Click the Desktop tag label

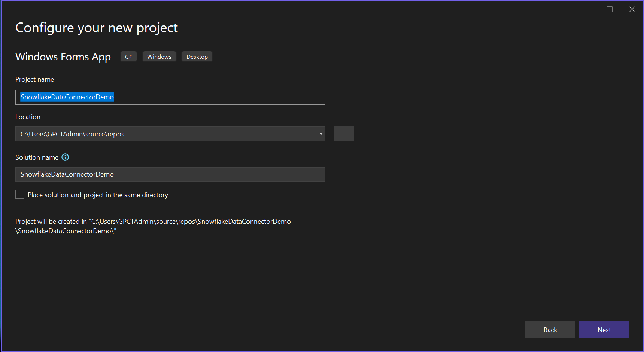coord(197,57)
